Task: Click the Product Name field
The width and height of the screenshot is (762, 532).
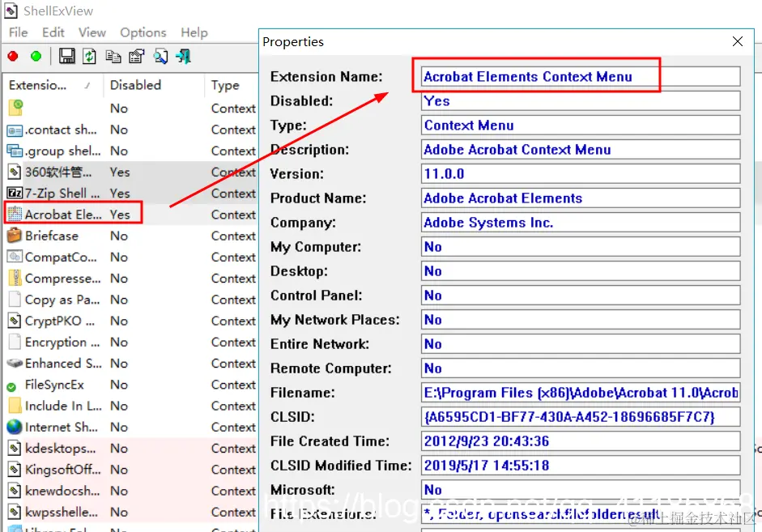Action: [581, 198]
